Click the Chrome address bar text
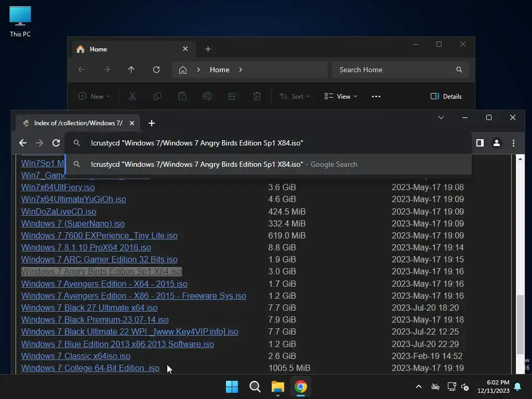This screenshot has height=399, width=532. [197, 143]
